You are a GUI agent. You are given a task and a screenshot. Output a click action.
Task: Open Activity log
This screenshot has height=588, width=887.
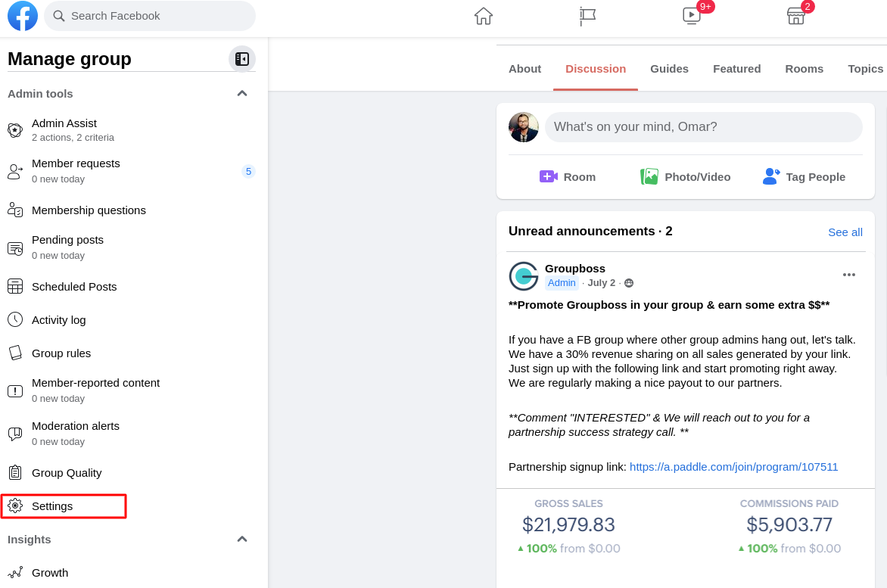pyautogui.click(x=132, y=320)
